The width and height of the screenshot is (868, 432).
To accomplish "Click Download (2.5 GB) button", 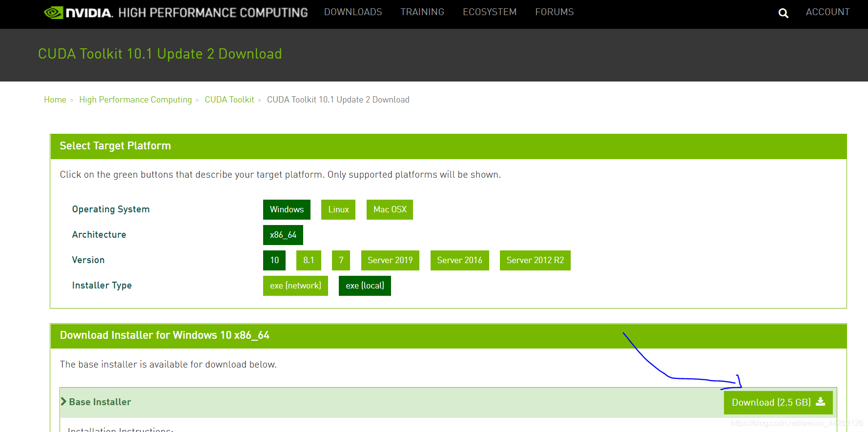I will (x=778, y=402).
